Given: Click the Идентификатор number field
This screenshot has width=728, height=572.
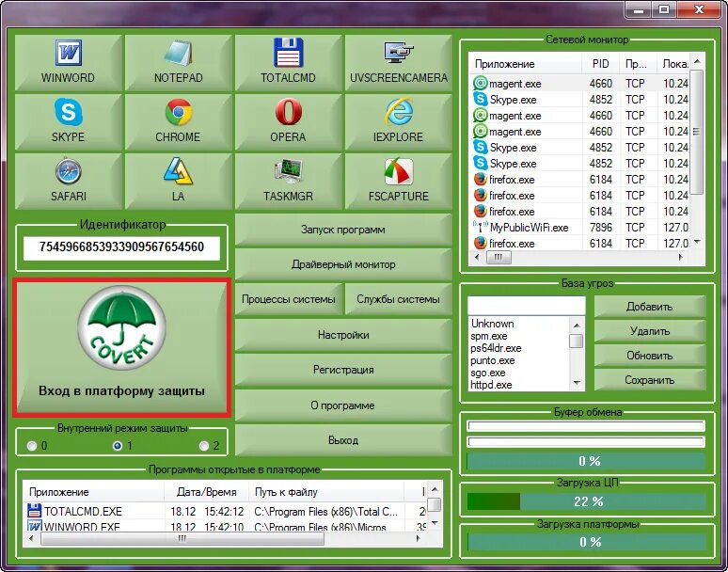Looking at the screenshot, I should 121,247.
